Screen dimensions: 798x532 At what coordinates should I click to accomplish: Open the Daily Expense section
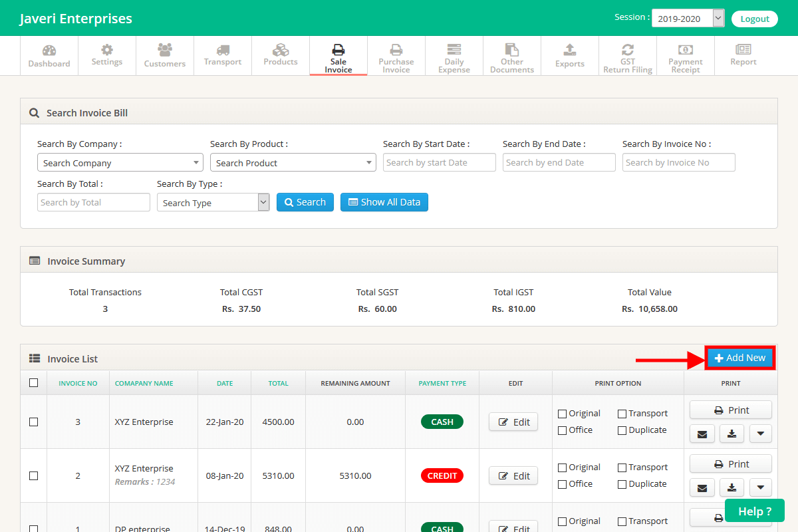pos(454,55)
